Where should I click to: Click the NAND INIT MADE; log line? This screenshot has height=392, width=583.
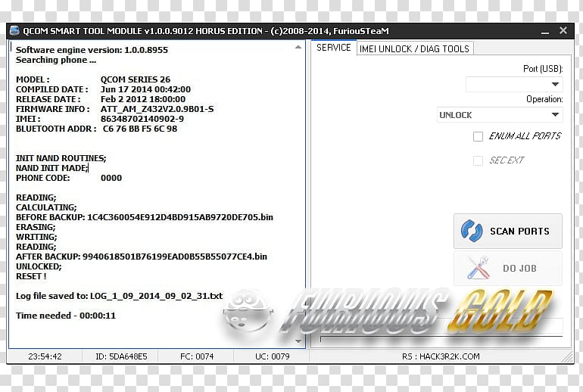[51, 168]
